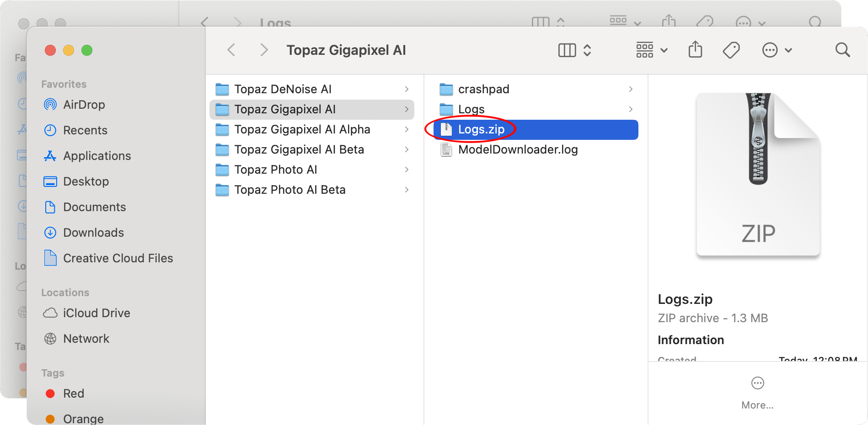The image size is (868, 425).
Task: Click the Applications sidebar icon
Action: [50, 156]
